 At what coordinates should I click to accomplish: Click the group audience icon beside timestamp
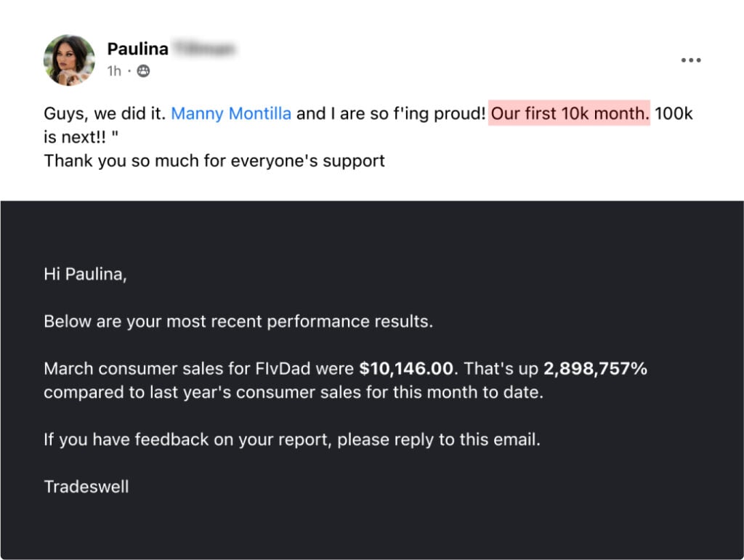coord(143,71)
